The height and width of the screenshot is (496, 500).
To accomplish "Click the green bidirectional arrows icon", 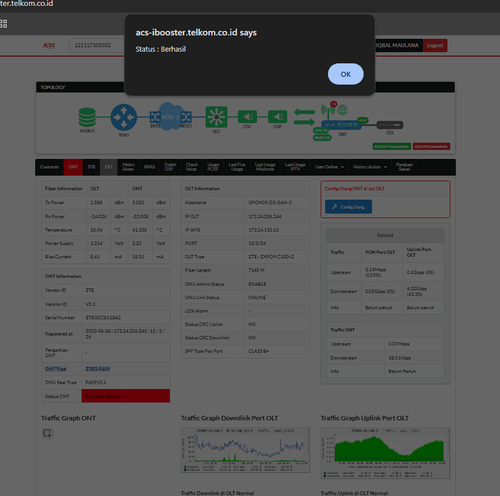I will tap(304, 117).
